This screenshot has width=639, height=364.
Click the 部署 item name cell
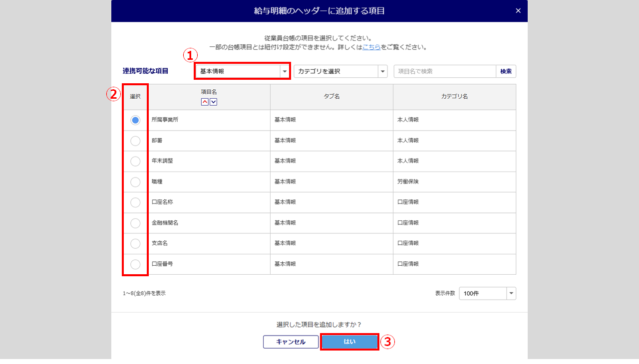click(x=209, y=141)
